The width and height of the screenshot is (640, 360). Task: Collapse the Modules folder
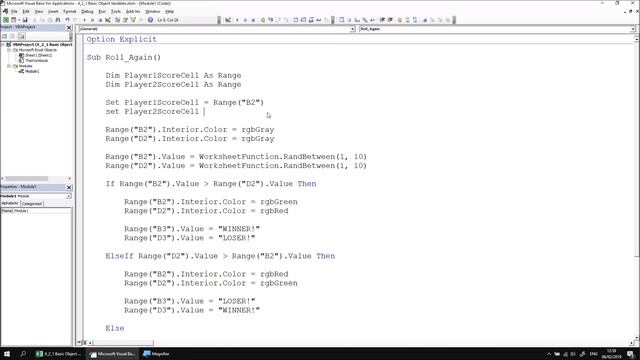pyautogui.click(x=9, y=66)
